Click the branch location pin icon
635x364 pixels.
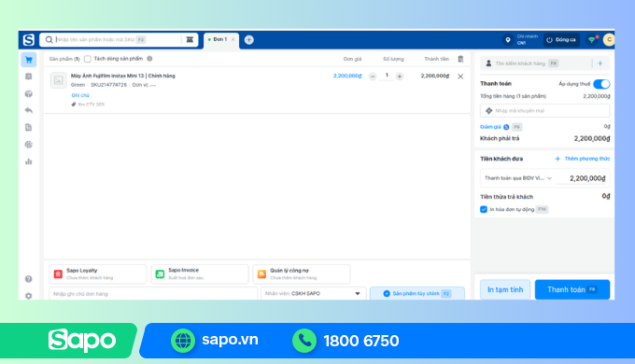coord(508,40)
